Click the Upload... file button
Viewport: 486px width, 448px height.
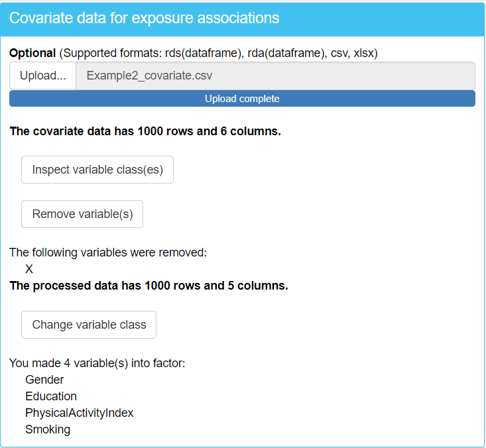click(42, 76)
